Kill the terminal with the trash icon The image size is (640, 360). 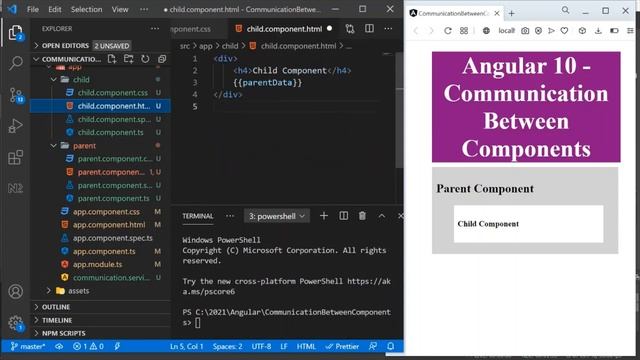click(362, 216)
